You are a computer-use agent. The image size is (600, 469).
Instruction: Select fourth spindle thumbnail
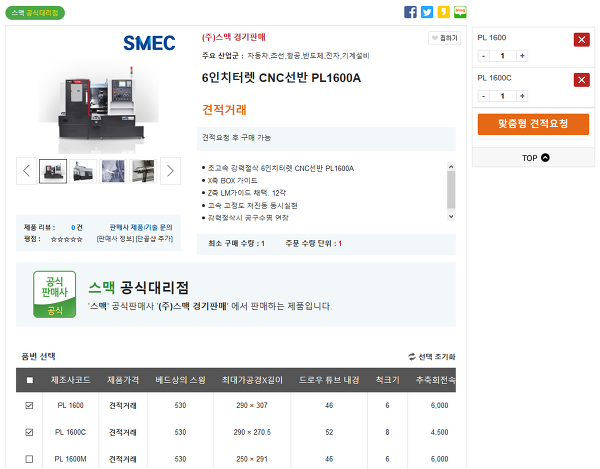[143, 171]
